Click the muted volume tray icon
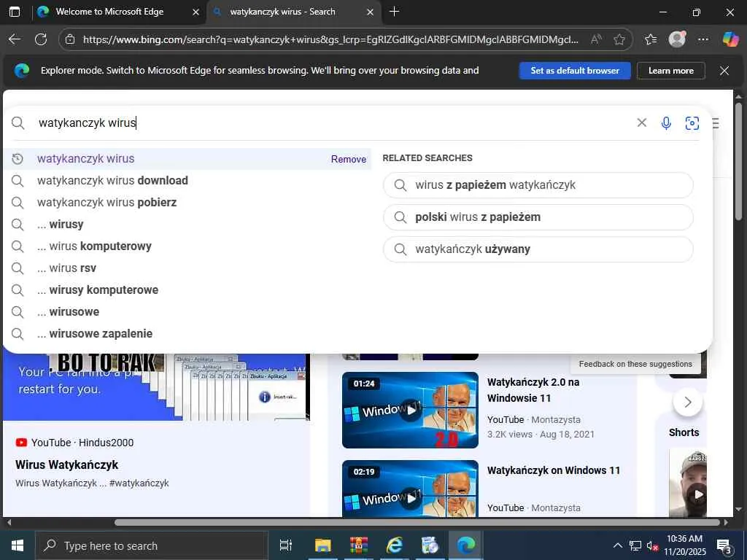Screen dimensions: 747x560 pyautogui.click(x=651, y=545)
